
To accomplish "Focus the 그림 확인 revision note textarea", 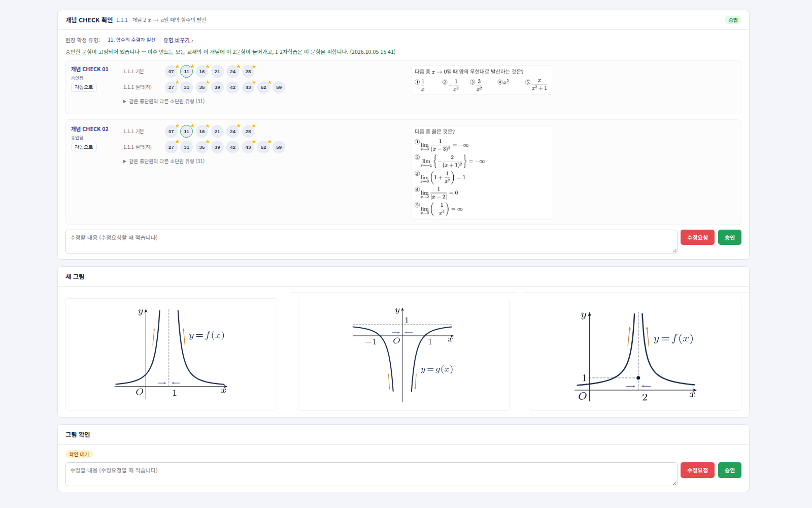I will click(371, 474).
